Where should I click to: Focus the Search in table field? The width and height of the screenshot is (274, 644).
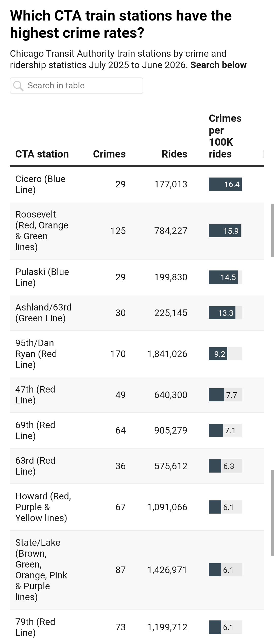tap(76, 86)
